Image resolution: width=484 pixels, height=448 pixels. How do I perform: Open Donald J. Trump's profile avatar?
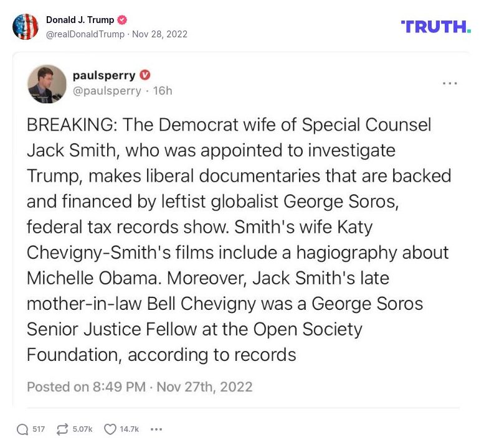(x=26, y=27)
